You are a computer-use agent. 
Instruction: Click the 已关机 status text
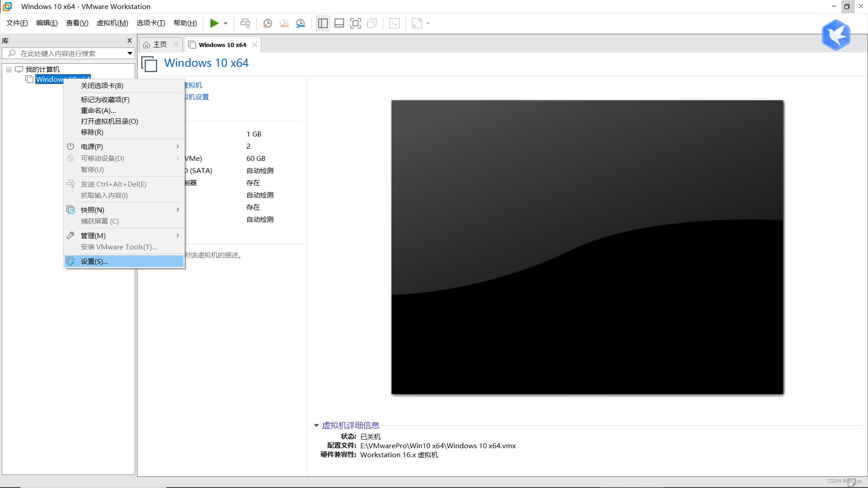(x=371, y=437)
